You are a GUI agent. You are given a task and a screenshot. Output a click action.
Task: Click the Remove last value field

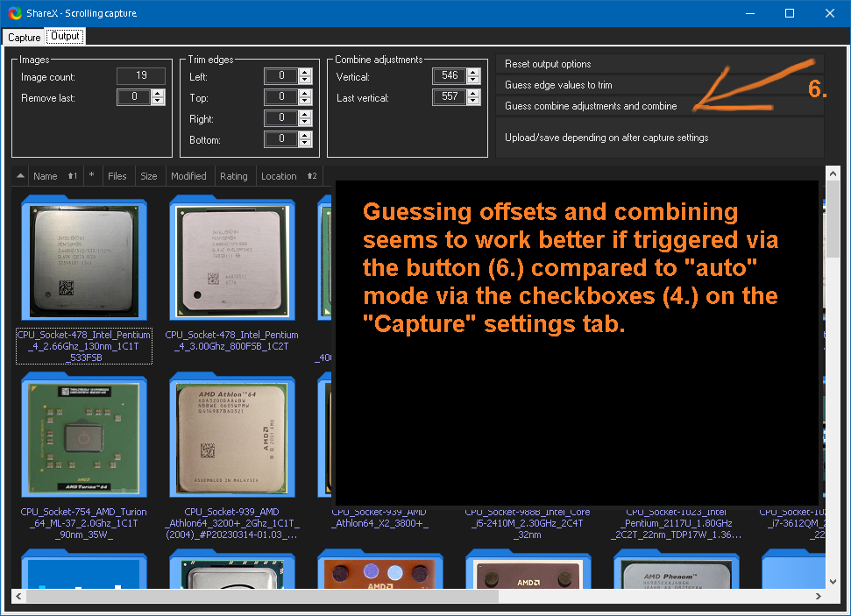(135, 96)
